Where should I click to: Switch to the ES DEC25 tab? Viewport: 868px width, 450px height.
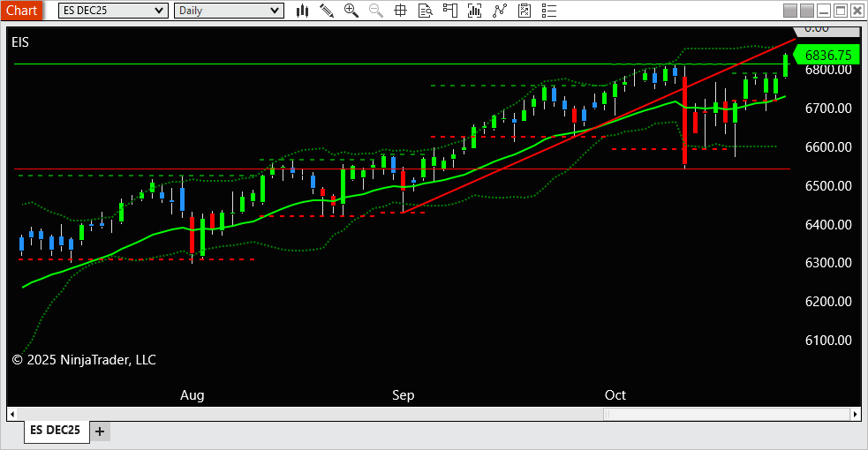point(56,430)
